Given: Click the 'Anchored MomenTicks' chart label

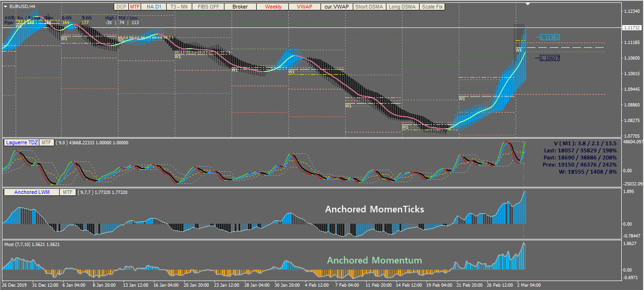Looking at the screenshot, I should click(374, 209).
